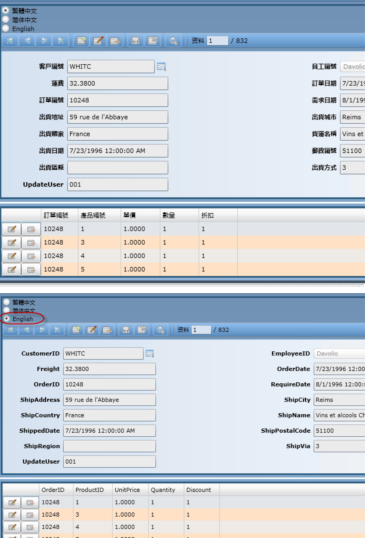This screenshot has height=538, width=365.
Task: Click the ShipCity field showing Reims
Action: (339, 400)
